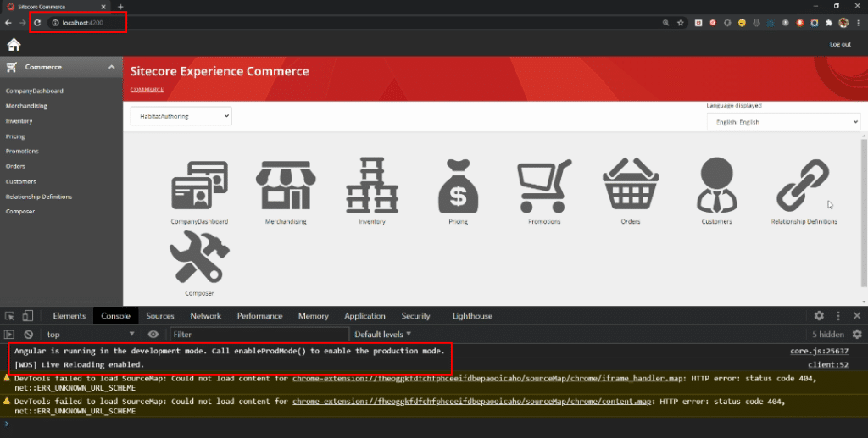Select Inventory in the sidebar
868x438 pixels.
pos(19,120)
